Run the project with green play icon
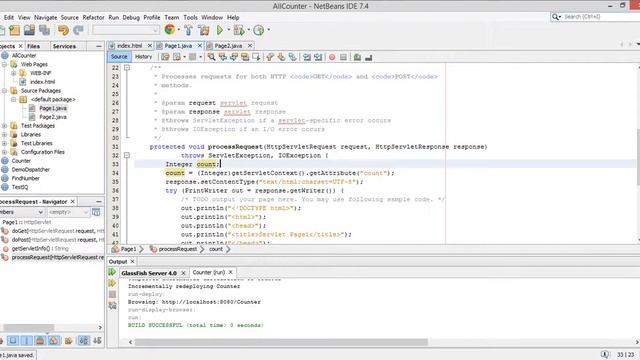640x360 pixels. click(220, 30)
